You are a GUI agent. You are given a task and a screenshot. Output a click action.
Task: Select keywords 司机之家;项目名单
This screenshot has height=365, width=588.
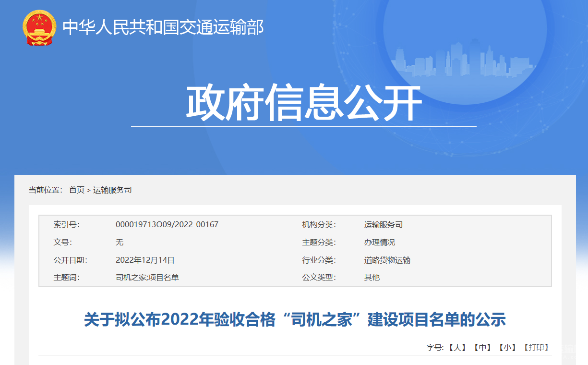click(x=147, y=278)
